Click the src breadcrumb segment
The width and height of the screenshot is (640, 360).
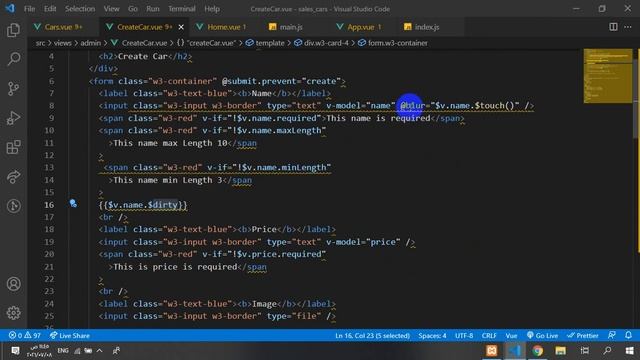click(40, 43)
